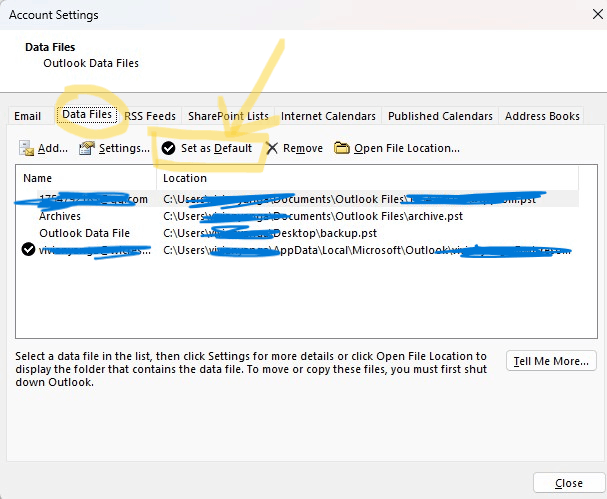Click the Location column header
Image resolution: width=607 pixels, height=499 pixels.
click(367, 178)
